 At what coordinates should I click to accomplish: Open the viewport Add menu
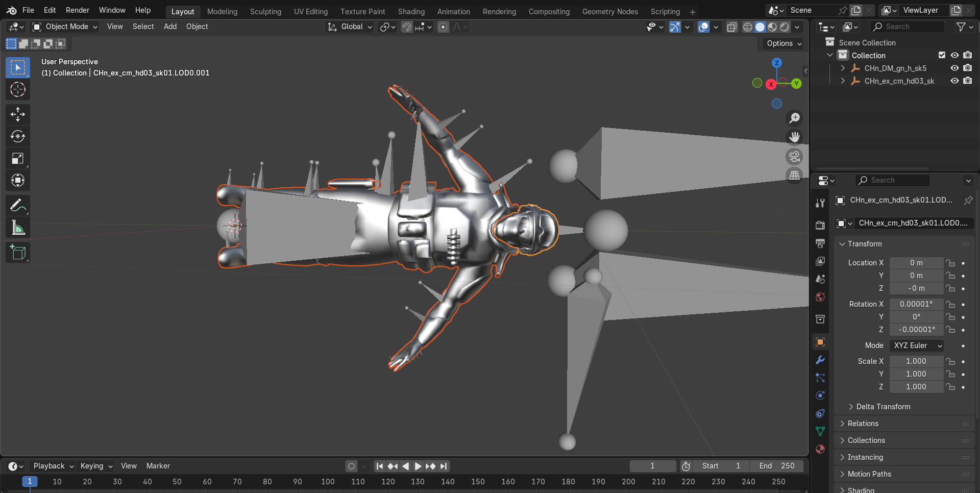[170, 27]
